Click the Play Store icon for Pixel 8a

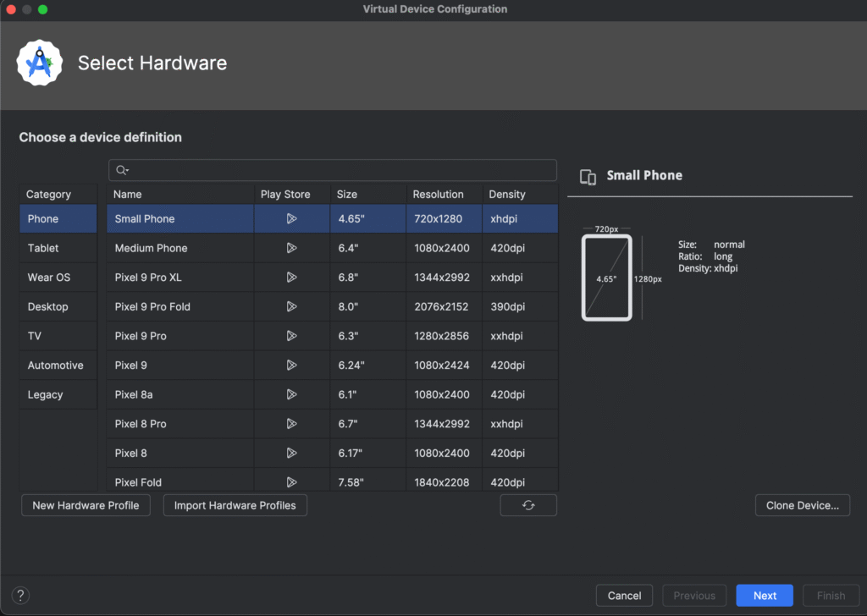(291, 394)
